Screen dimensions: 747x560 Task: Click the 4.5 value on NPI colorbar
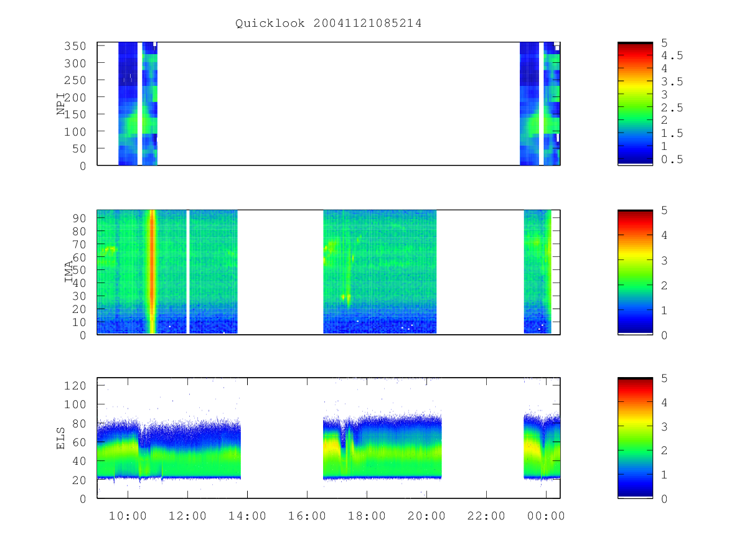pyautogui.click(x=672, y=55)
